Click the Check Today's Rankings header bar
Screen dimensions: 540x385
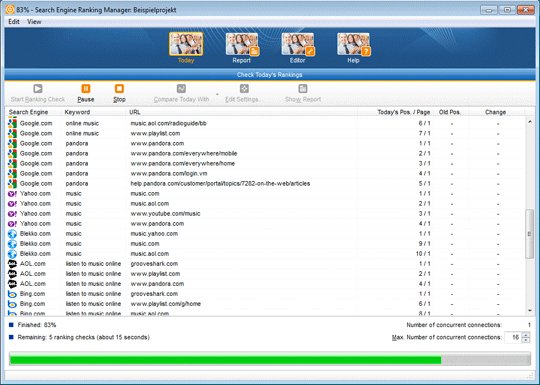point(270,74)
